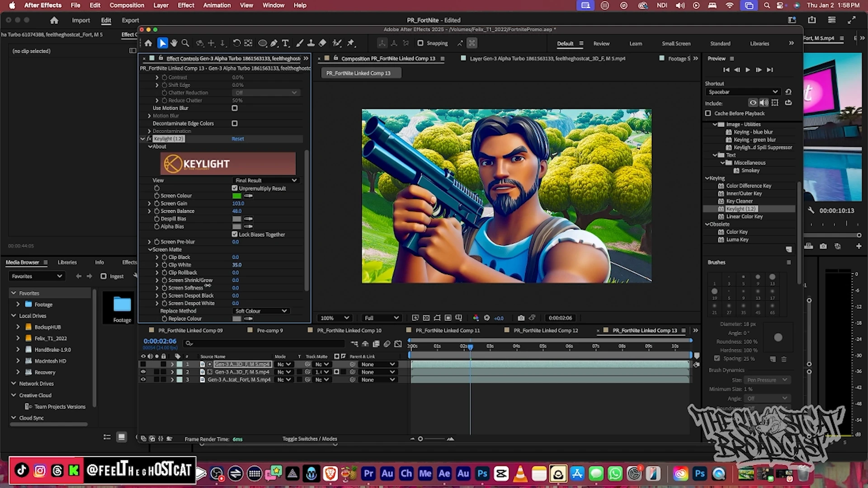Select the Hand tool
The image size is (868, 488).
tap(174, 43)
